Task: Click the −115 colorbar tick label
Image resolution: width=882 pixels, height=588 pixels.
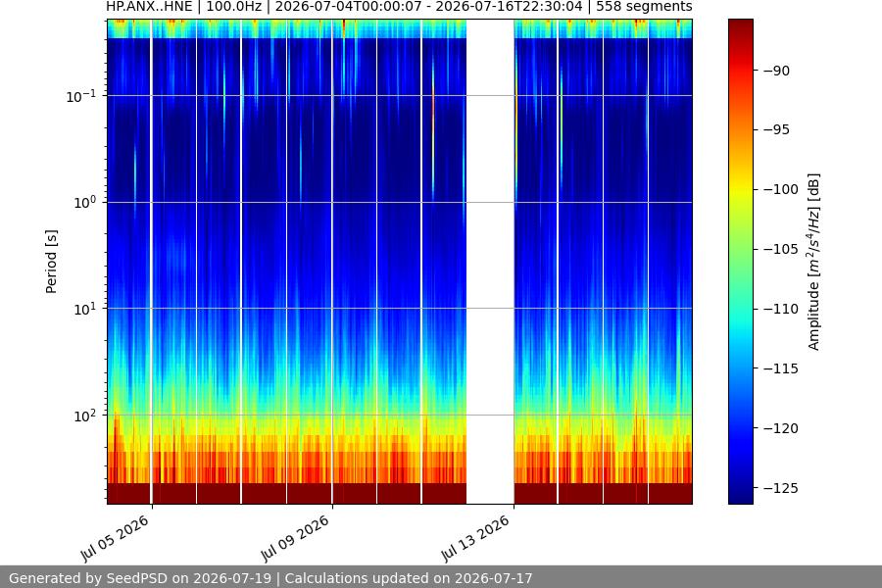Action: 780,368
